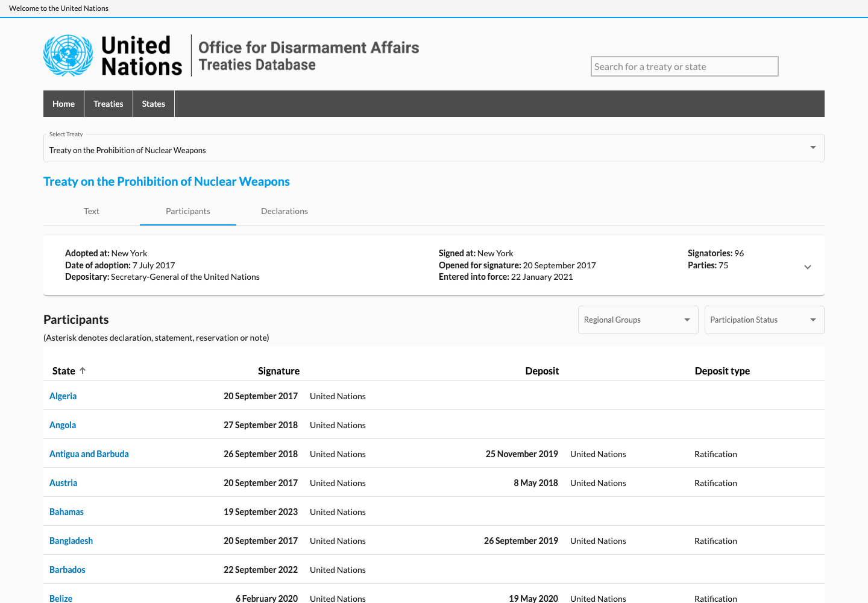Image resolution: width=868 pixels, height=603 pixels.
Task: Click the treaty or state search field
Action: tap(685, 66)
